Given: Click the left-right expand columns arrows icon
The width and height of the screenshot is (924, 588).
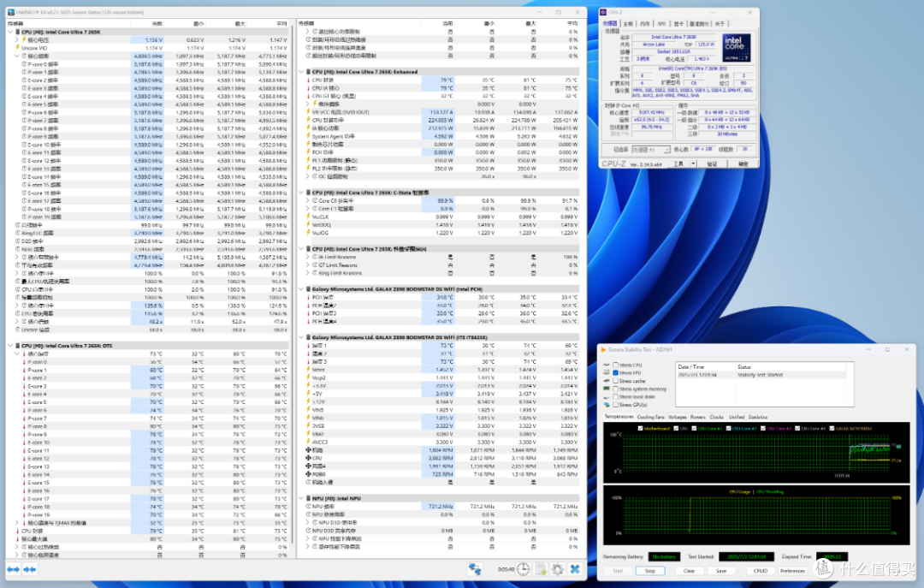Looking at the screenshot, I should coord(13,569).
